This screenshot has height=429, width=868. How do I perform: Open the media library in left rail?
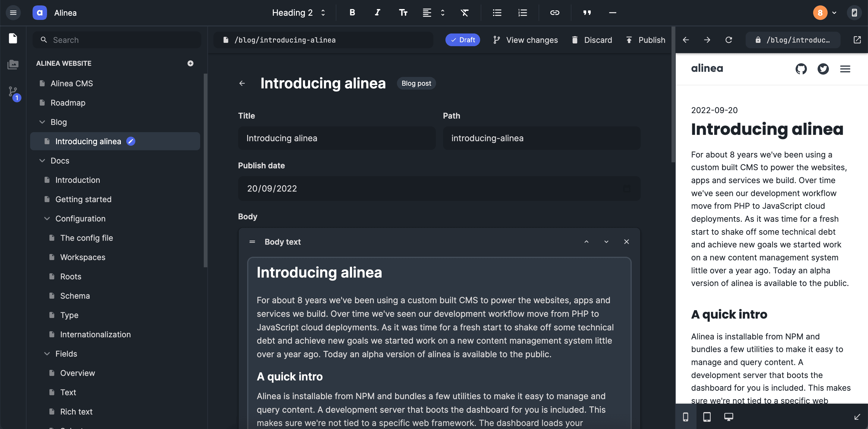click(13, 64)
